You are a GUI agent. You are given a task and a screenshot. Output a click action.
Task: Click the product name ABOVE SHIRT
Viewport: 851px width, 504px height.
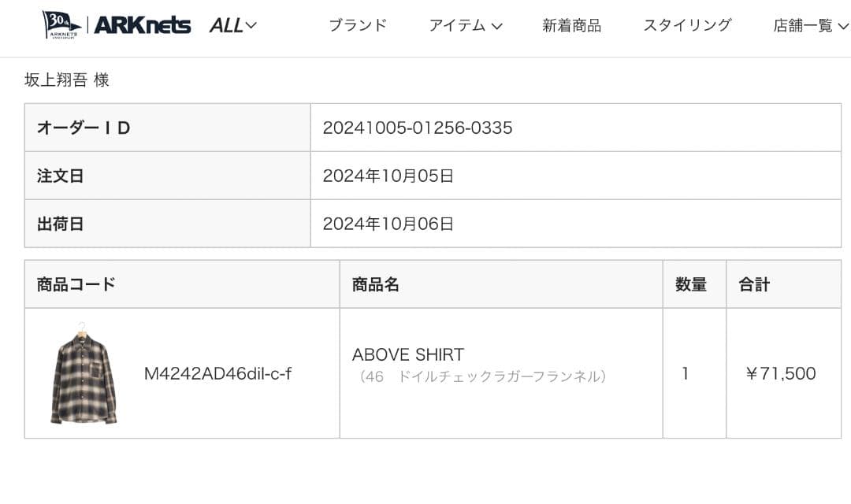pyautogui.click(x=407, y=354)
